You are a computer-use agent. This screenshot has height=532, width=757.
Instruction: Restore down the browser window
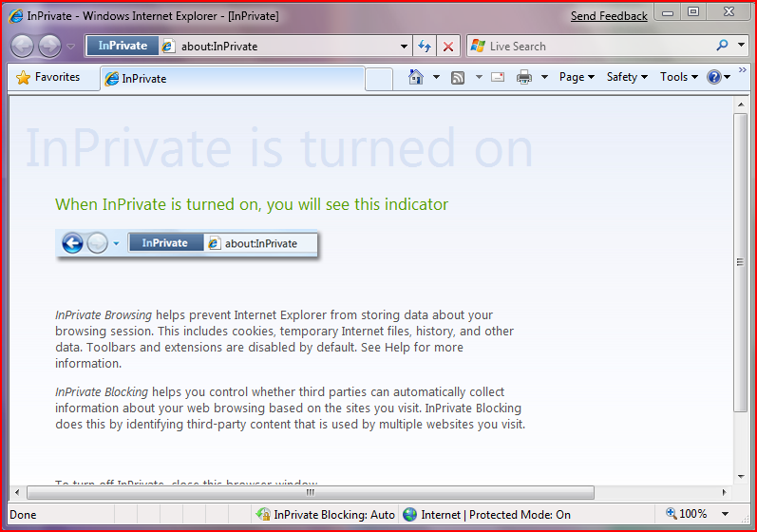(x=693, y=12)
